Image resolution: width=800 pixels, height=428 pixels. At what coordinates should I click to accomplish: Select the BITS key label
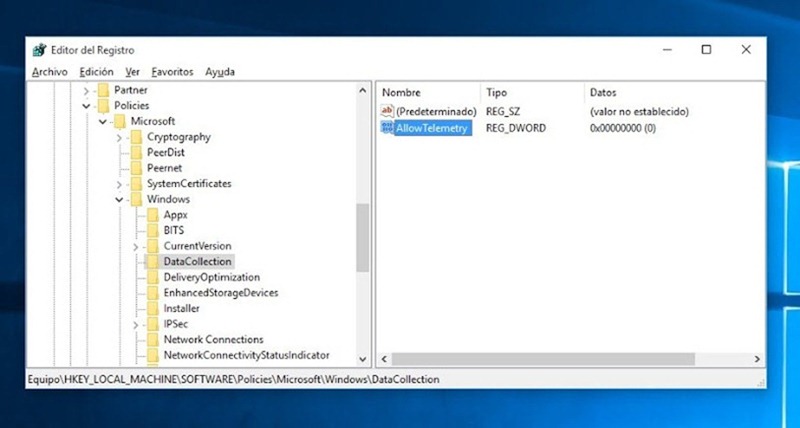(x=173, y=231)
